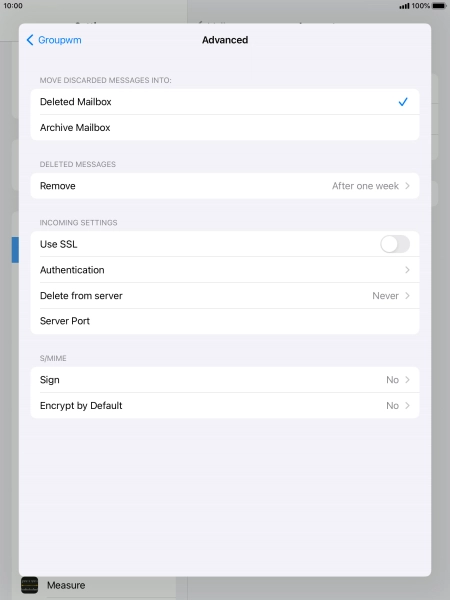Click the chevron on Authentication row
This screenshot has width=450, height=600.
(407, 270)
